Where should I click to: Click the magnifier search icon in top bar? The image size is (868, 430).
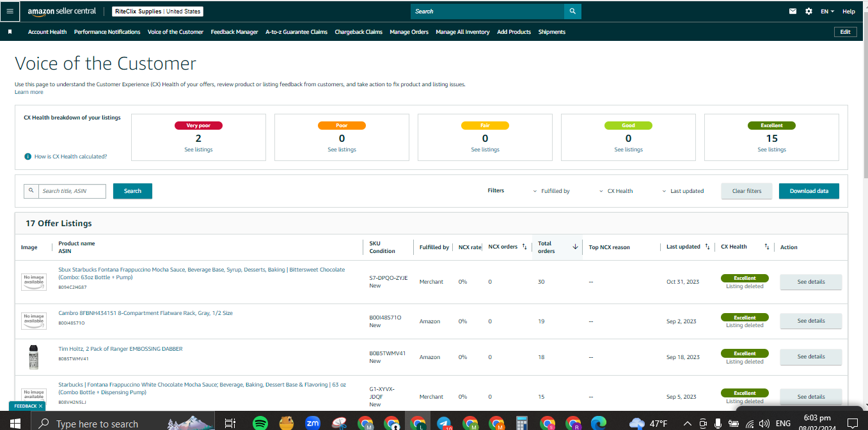[x=573, y=11]
